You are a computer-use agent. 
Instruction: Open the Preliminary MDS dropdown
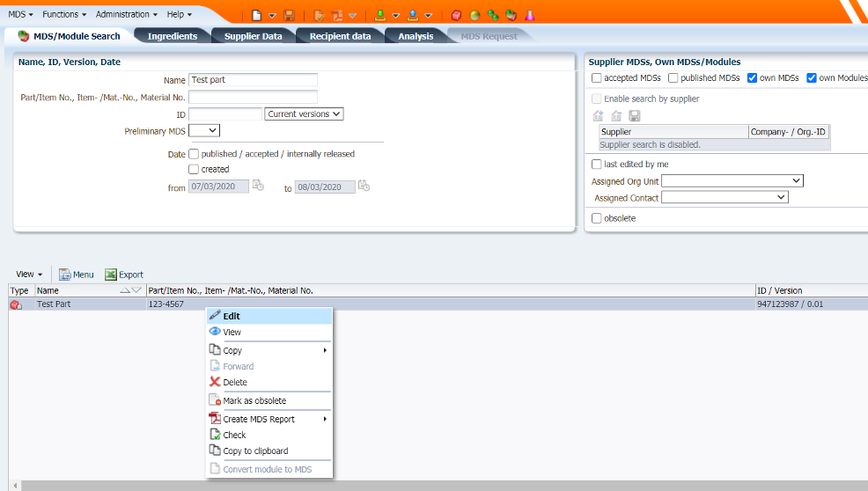(204, 130)
